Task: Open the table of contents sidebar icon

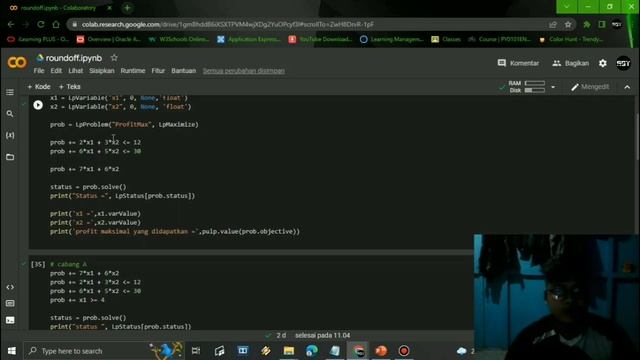Action: [x=10, y=92]
